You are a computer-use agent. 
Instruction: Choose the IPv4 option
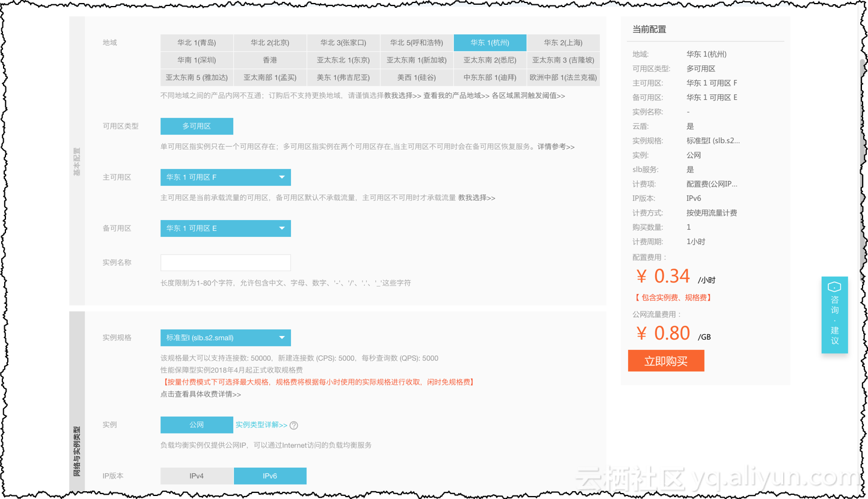tap(197, 476)
